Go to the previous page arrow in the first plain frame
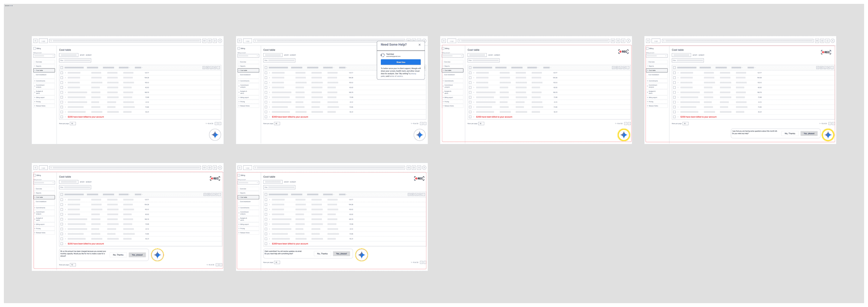The image size is (868, 307). click(216, 124)
